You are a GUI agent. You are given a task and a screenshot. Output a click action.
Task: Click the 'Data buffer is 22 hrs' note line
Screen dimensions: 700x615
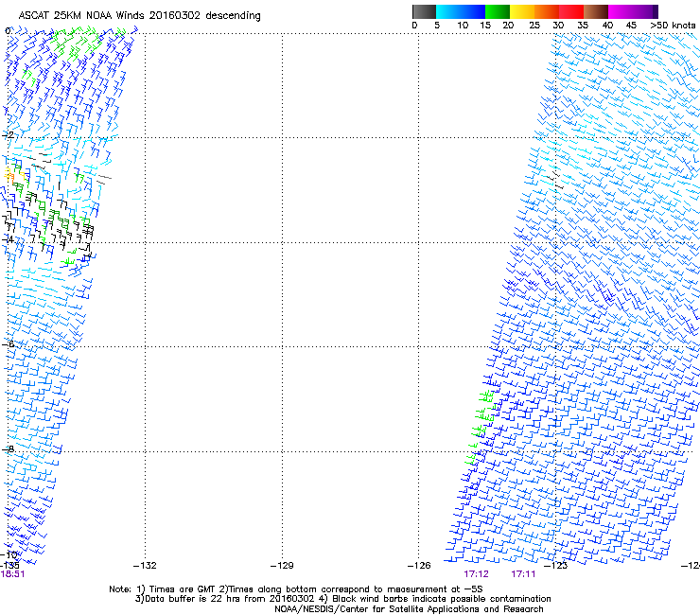pos(342,599)
